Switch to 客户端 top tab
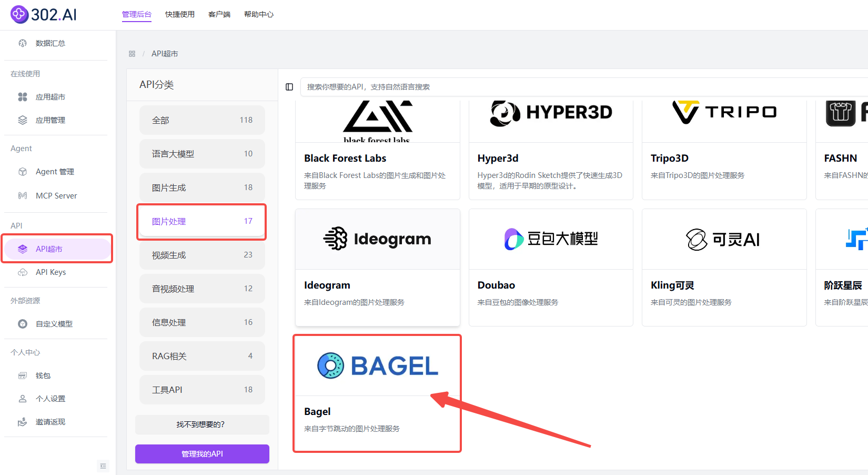The height and width of the screenshot is (475, 868). click(x=219, y=14)
